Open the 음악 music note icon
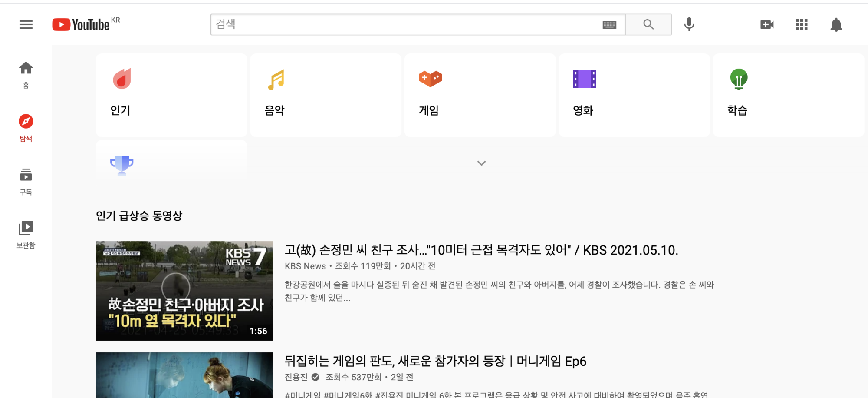 (276, 80)
